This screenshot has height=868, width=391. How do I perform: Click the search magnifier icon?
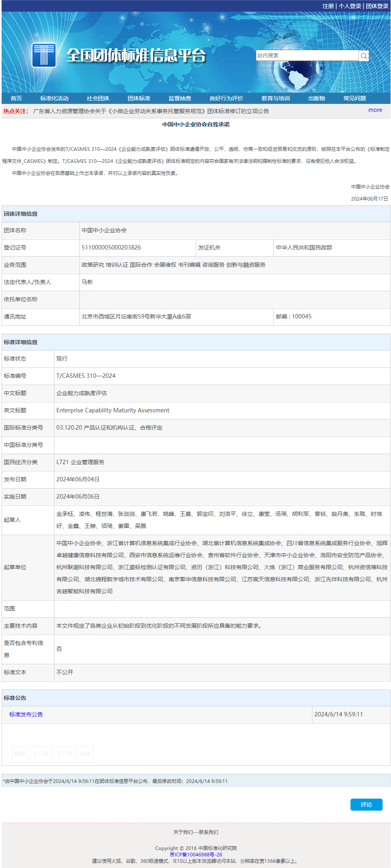coord(364,56)
